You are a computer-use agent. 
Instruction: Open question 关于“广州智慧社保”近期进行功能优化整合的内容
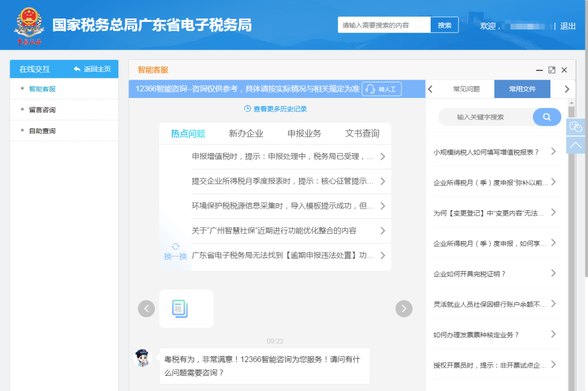click(x=274, y=231)
